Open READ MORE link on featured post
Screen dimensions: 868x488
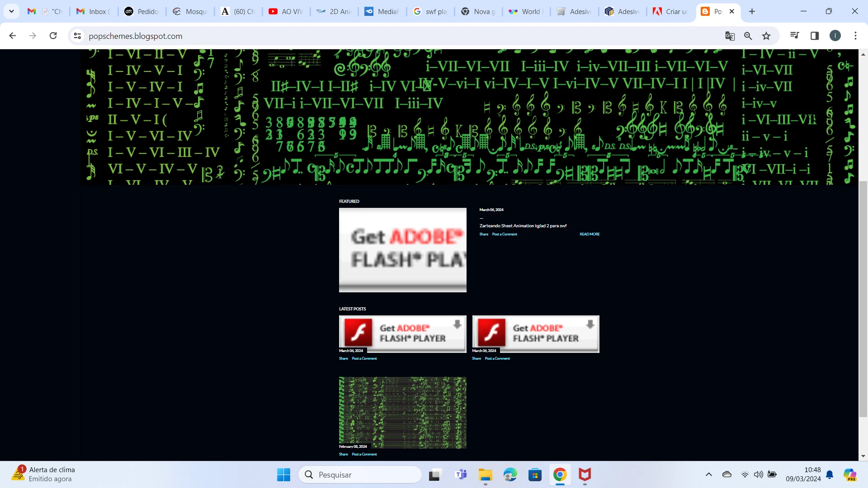pos(590,234)
